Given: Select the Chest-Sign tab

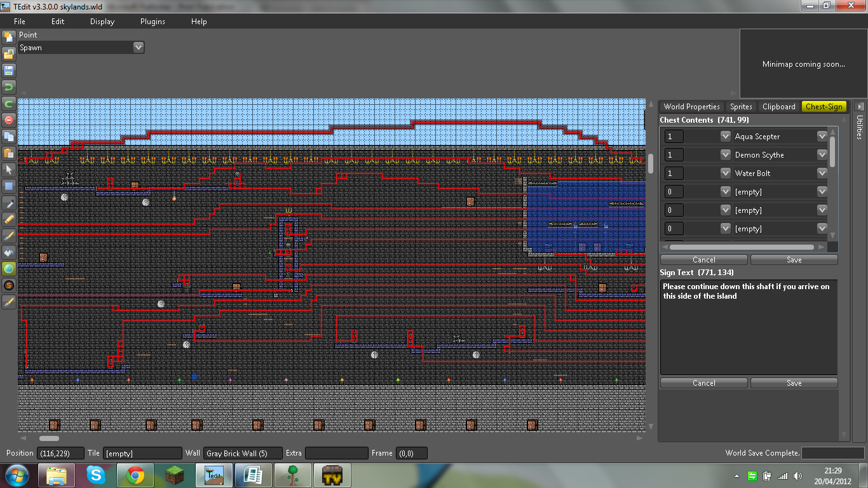Looking at the screenshot, I should 824,107.
